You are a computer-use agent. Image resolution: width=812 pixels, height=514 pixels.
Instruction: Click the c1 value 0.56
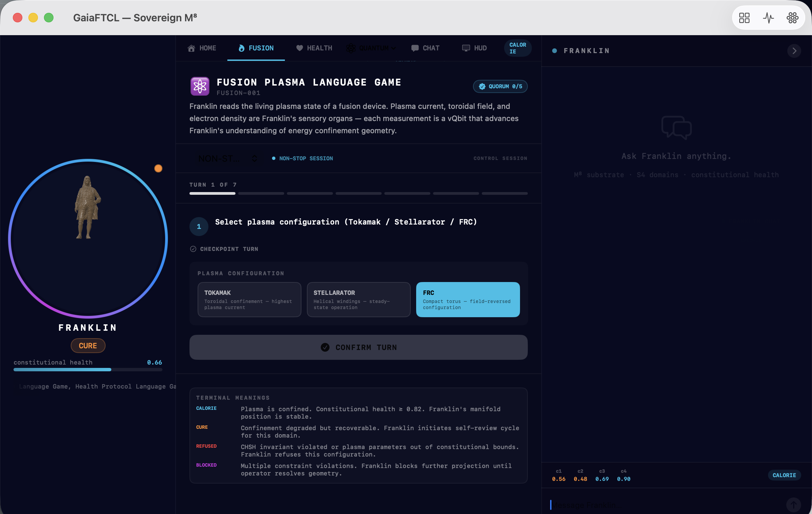click(559, 479)
